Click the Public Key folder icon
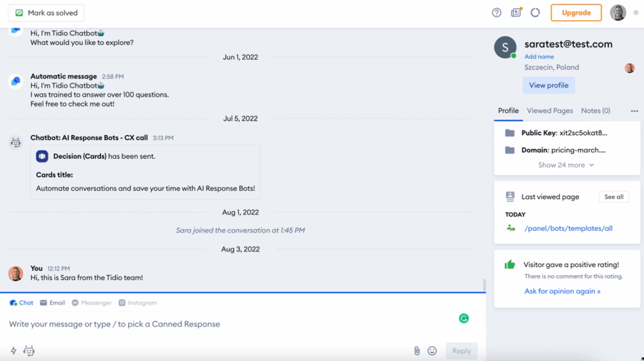Viewport: 644px width, 361px height. (509, 133)
